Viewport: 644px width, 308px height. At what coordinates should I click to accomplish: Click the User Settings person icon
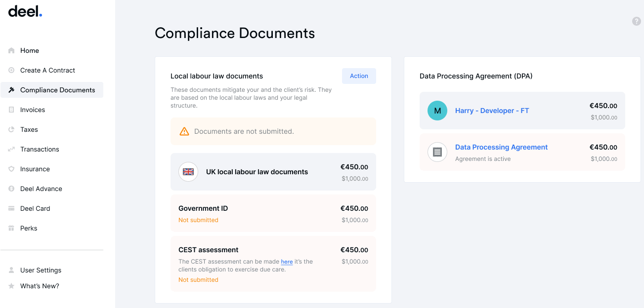pyautogui.click(x=11, y=270)
